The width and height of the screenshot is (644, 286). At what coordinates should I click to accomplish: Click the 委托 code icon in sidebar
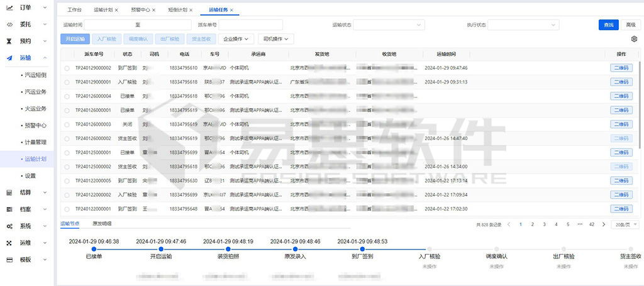pyautogui.click(x=9, y=25)
